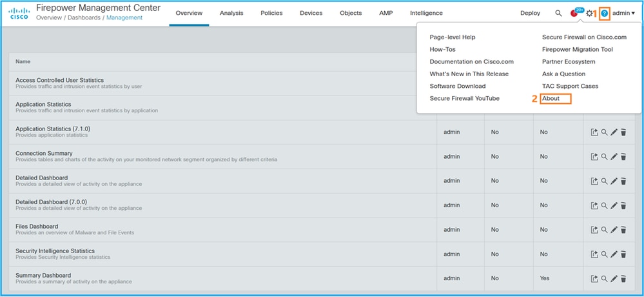This screenshot has height=297, width=644.
Task: Select Ask a Question
Action: click(563, 74)
